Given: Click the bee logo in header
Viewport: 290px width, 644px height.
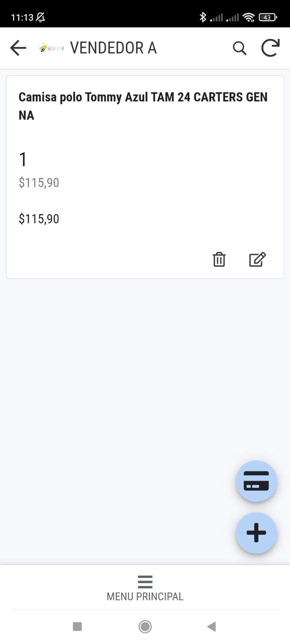Looking at the screenshot, I should click(x=51, y=48).
